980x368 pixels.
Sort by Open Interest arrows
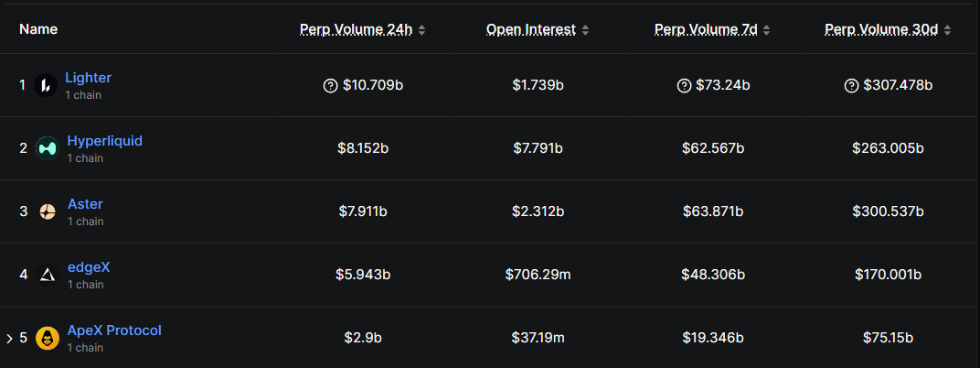point(585,30)
